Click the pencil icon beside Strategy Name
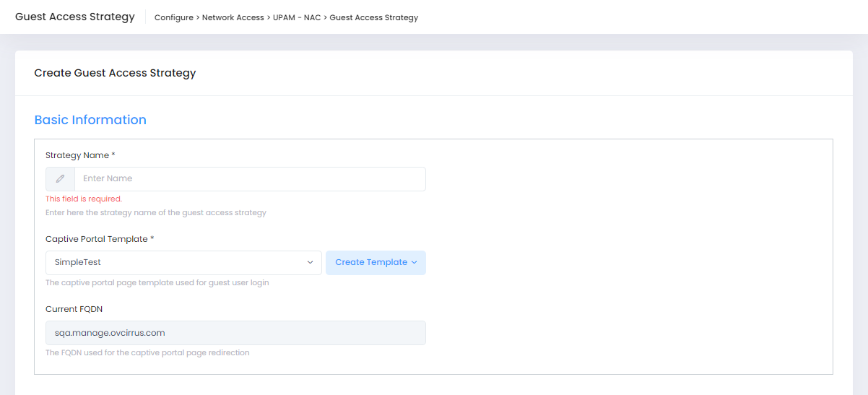868x395 pixels. 61,178
